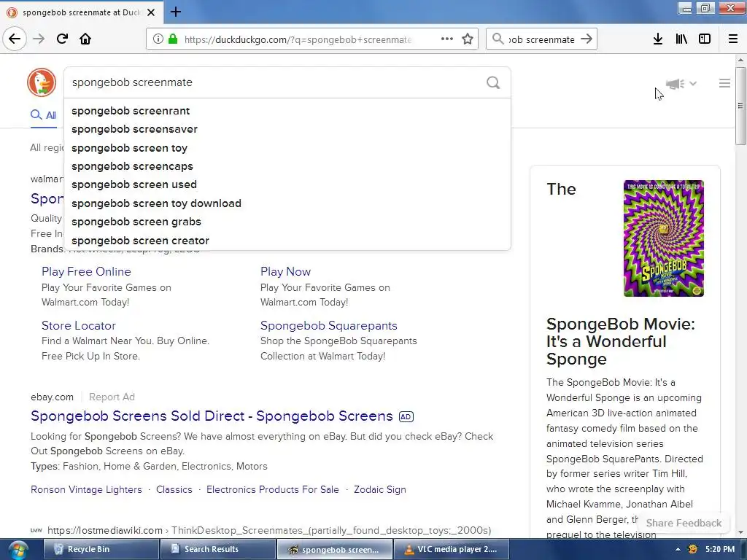Go back to the previous page

[15, 39]
